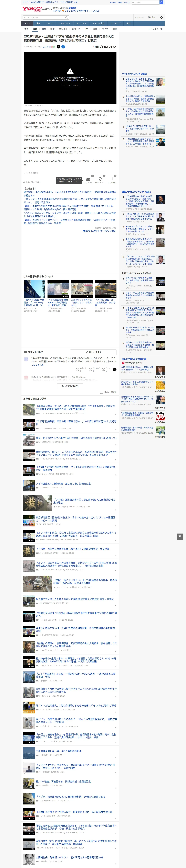186x868 pixels.
Task: Open first commenter's avatar icon
Action: click(x=26, y=359)
